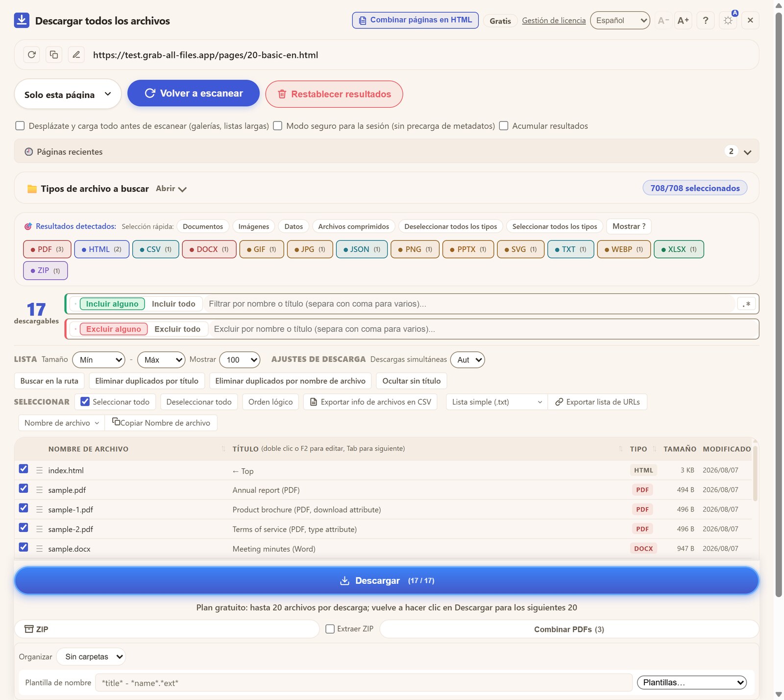Toggle regex filter .* button
Image resolution: width=784 pixels, height=700 pixels.
pos(746,304)
